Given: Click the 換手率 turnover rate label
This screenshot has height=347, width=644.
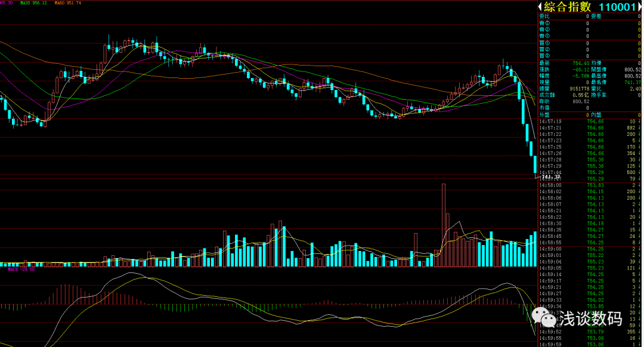Looking at the screenshot, I should [x=599, y=95].
